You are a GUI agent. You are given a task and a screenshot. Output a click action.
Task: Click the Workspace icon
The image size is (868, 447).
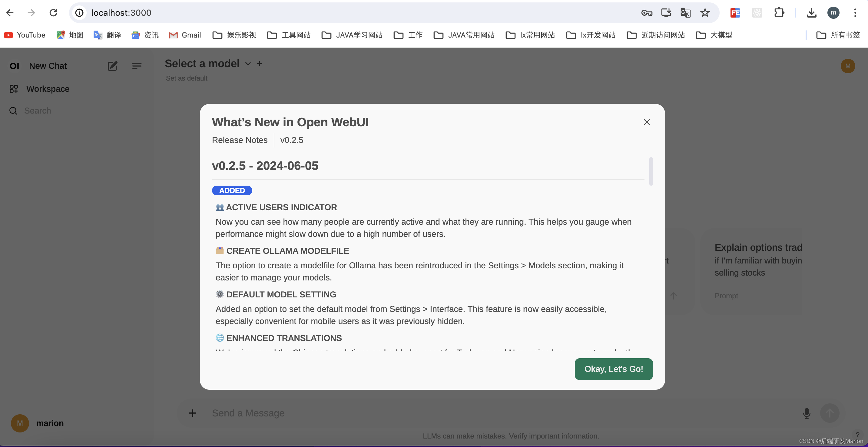click(14, 88)
